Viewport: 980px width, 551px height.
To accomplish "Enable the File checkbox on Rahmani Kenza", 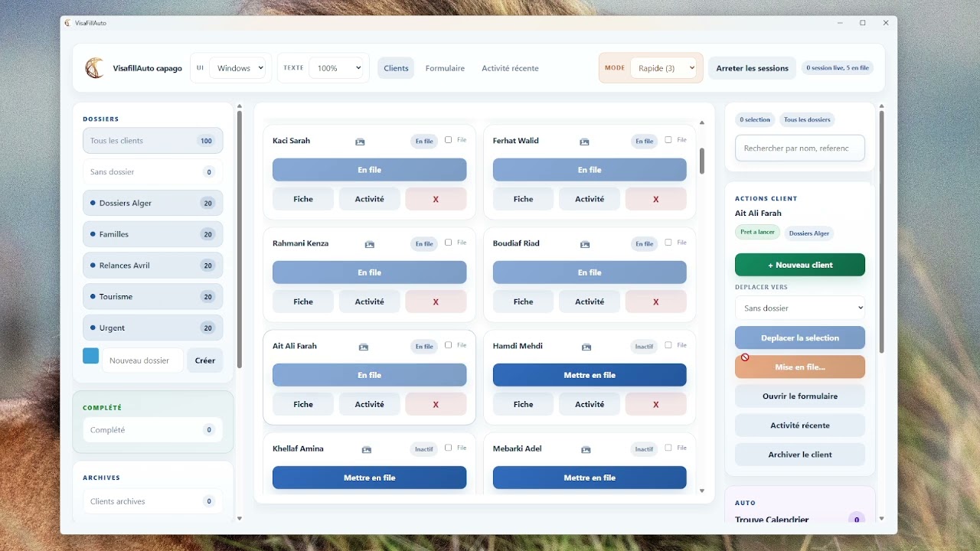I will (x=449, y=243).
